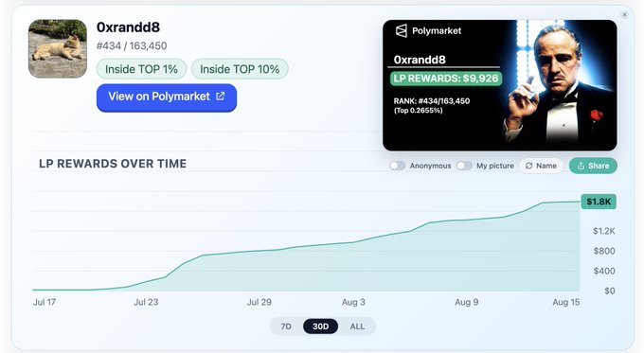Toggle the My picture switch
The width and height of the screenshot is (644, 353).
pos(464,166)
